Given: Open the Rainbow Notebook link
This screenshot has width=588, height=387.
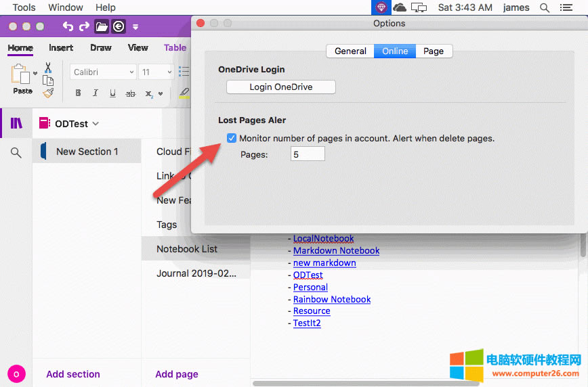Looking at the screenshot, I should [332, 299].
